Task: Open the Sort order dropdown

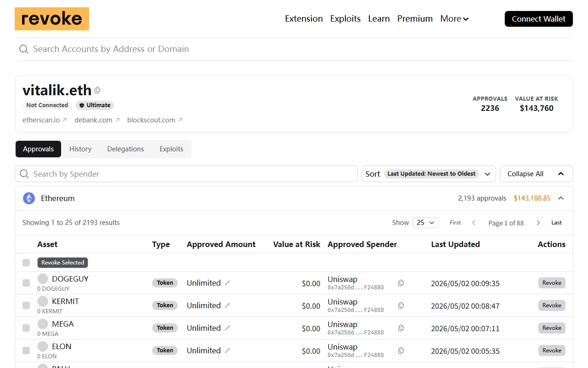Action: tap(429, 174)
